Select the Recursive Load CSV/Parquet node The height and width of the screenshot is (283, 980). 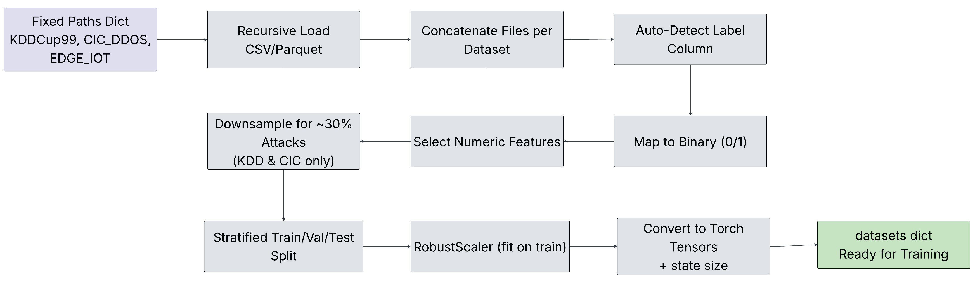pos(283,40)
